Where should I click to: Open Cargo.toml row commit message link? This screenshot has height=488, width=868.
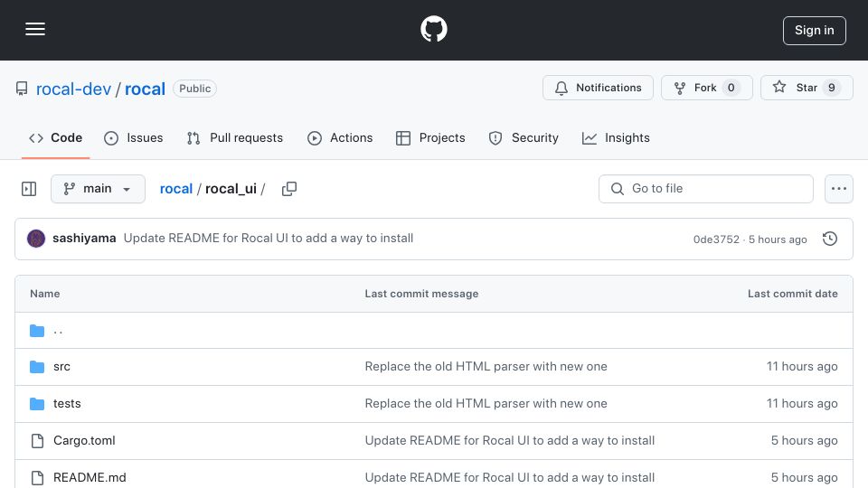pyautogui.click(x=510, y=441)
